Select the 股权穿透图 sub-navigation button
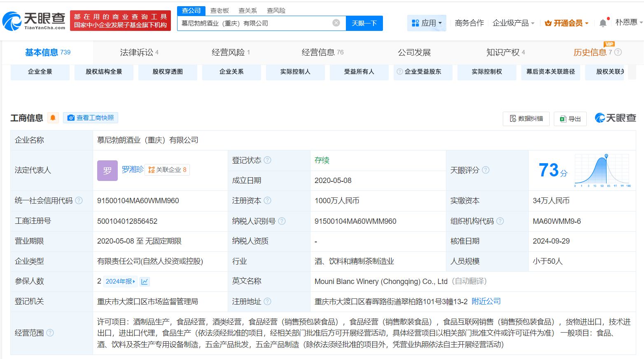The width and height of the screenshot is (644, 359). pyautogui.click(x=168, y=72)
